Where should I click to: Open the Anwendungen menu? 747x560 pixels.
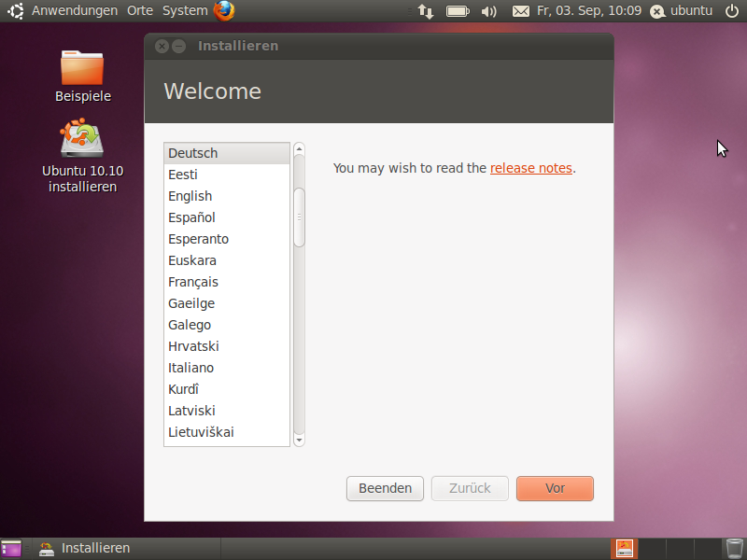[x=75, y=11]
